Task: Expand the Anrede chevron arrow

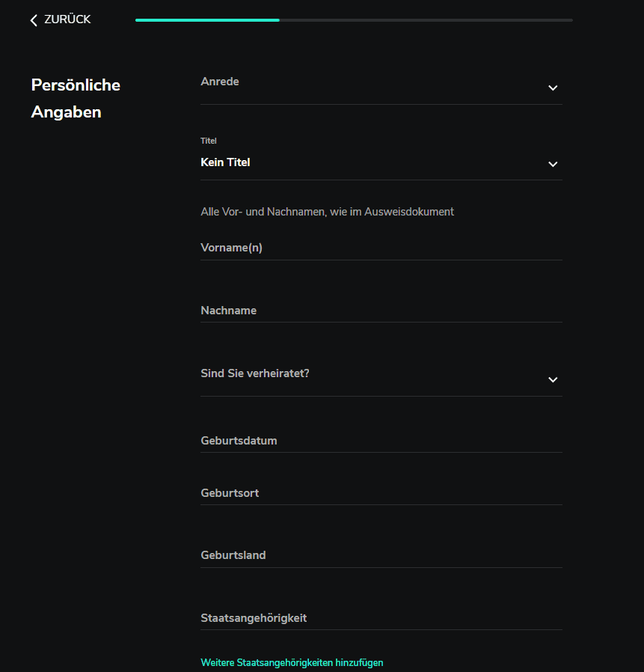Action: click(x=553, y=88)
